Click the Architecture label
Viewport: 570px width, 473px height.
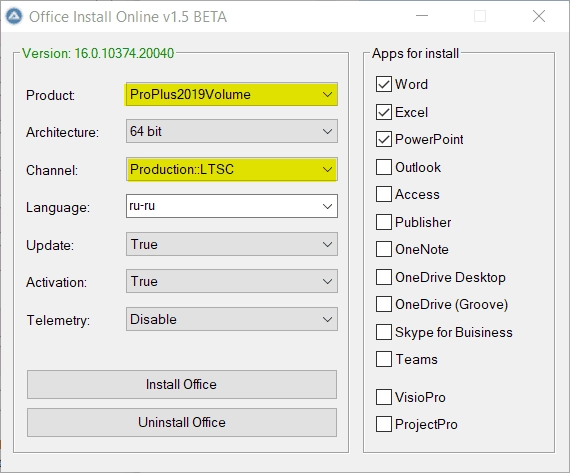point(63,132)
